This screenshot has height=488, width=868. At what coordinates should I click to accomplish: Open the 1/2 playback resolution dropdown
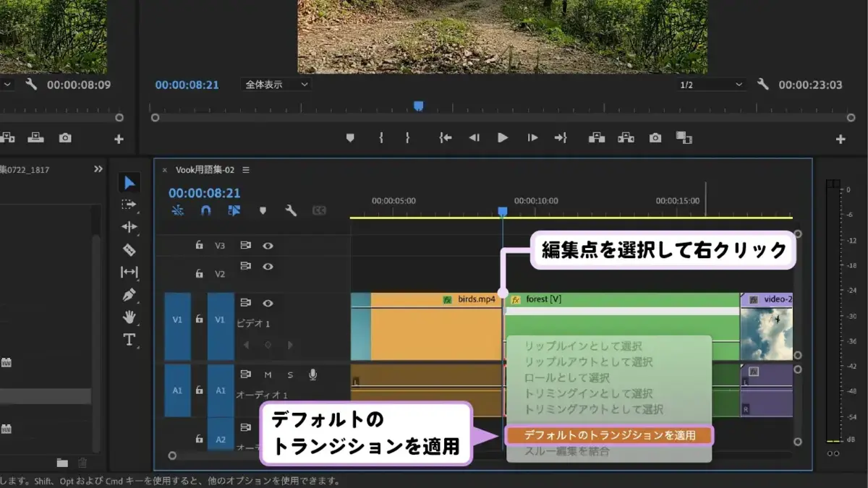(x=711, y=85)
